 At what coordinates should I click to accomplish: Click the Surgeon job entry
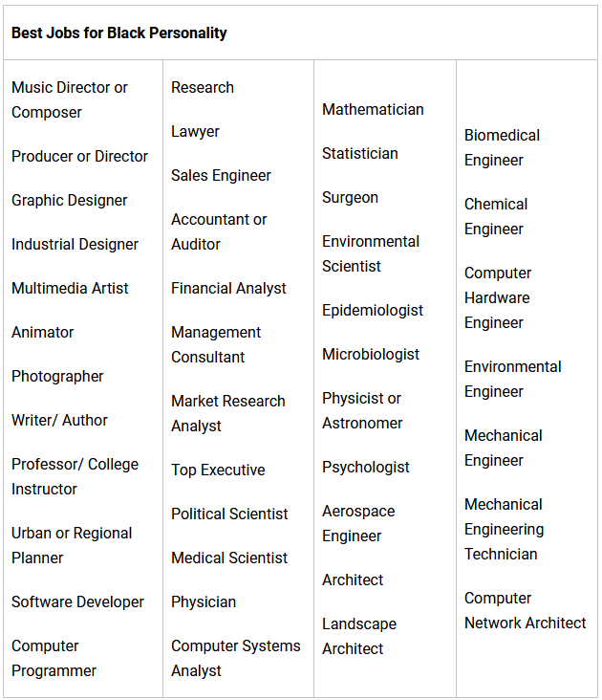(x=350, y=197)
